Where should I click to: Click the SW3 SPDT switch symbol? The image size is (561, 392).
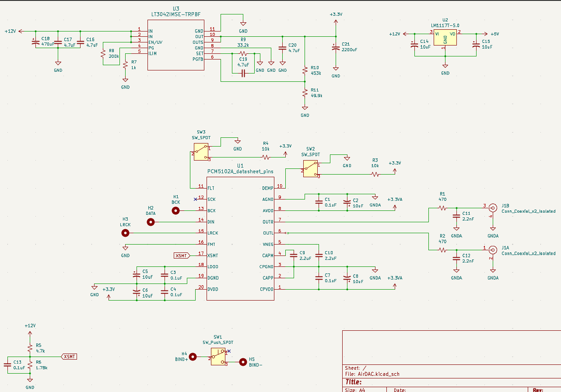(200, 151)
